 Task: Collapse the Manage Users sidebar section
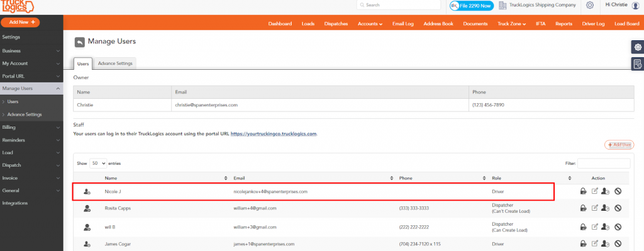[x=31, y=89]
